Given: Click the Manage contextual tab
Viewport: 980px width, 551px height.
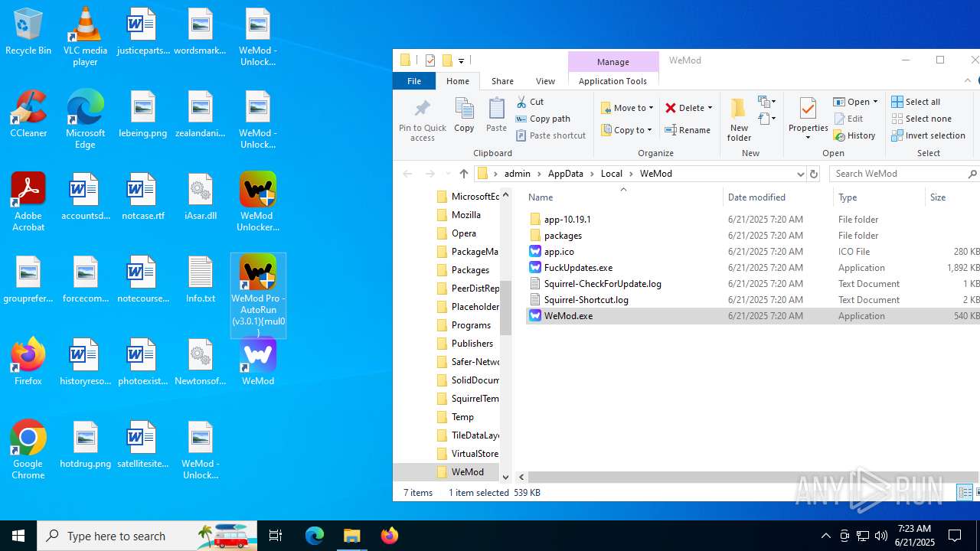Looking at the screenshot, I should (x=613, y=62).
